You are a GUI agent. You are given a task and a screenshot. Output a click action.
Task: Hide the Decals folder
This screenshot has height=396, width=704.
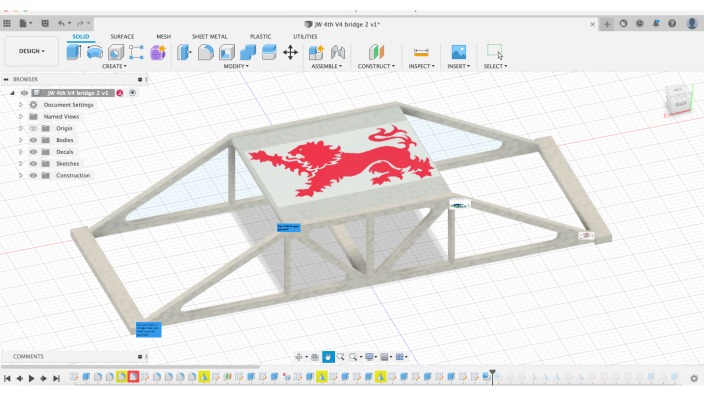[33, 152]
